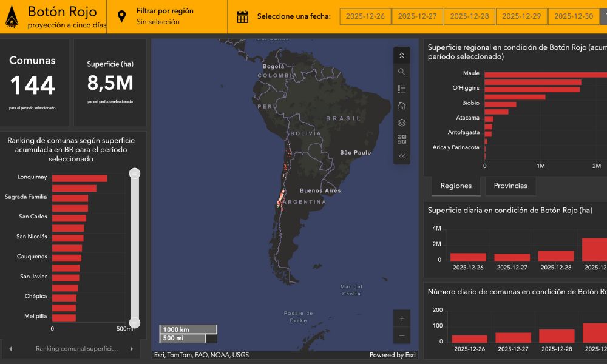This screenshot has width=607, height=364.
Task: Go to next ranking chart with right arrow
Action: point(132,349)
